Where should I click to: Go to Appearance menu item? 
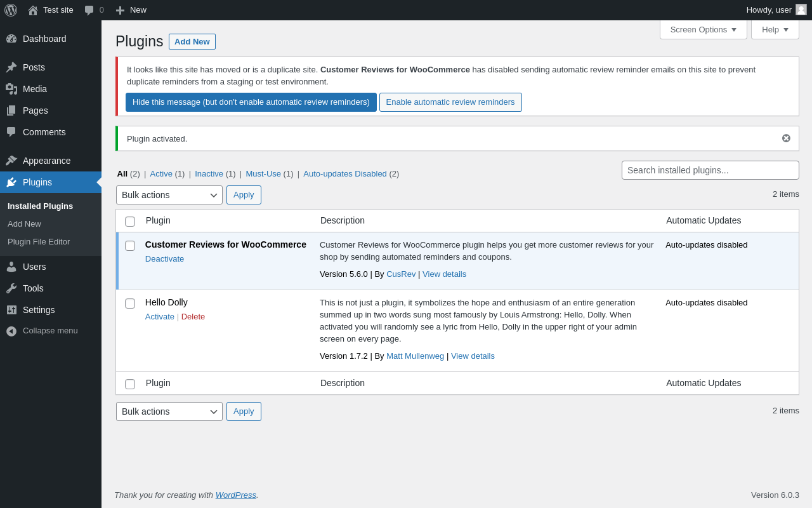pos(51,161)
